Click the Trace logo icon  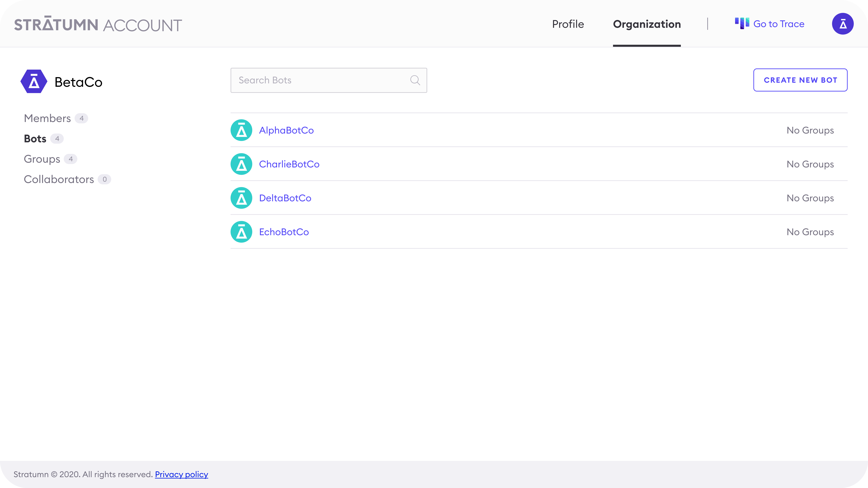(x=742, y=24)
